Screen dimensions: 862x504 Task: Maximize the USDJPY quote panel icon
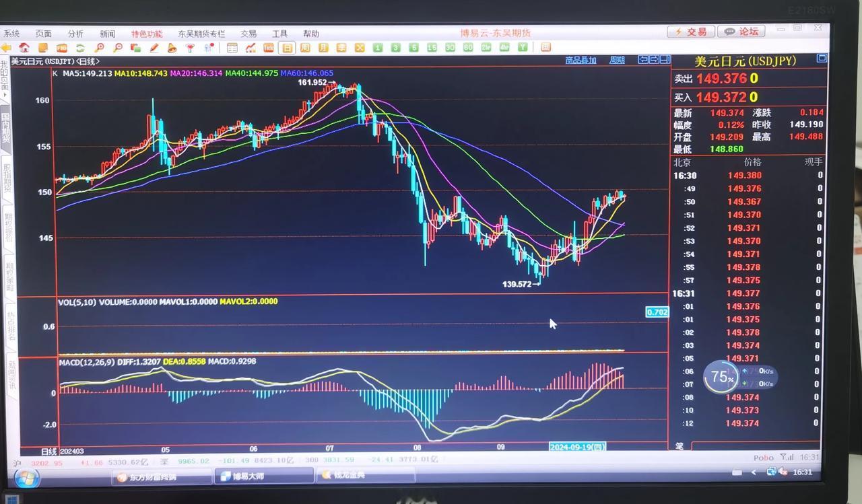point(822,58)
